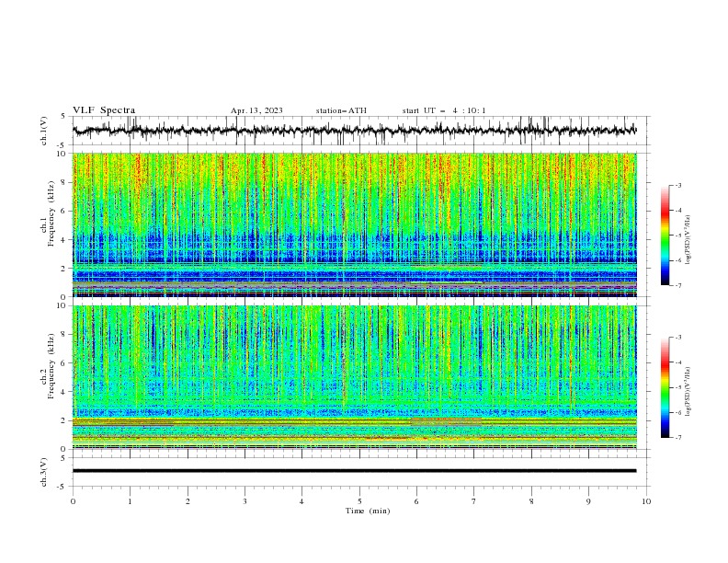
Task: Click the "2" kHz tick on ch.1 frequency axis
Action: 65,268
